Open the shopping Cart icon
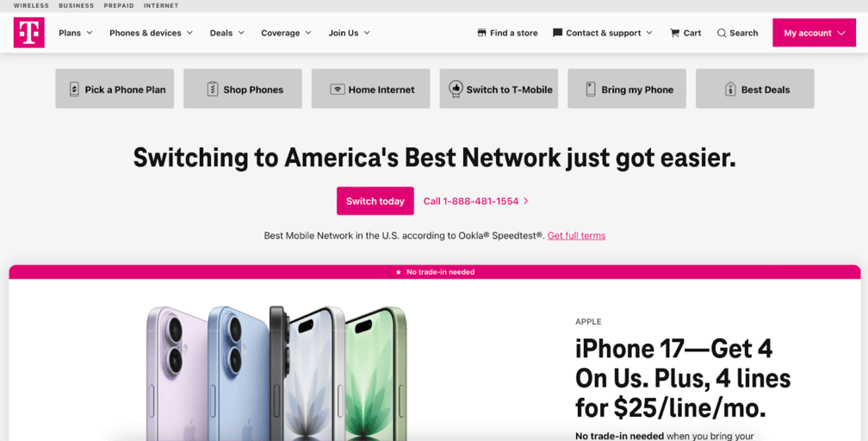 (674, 33)
